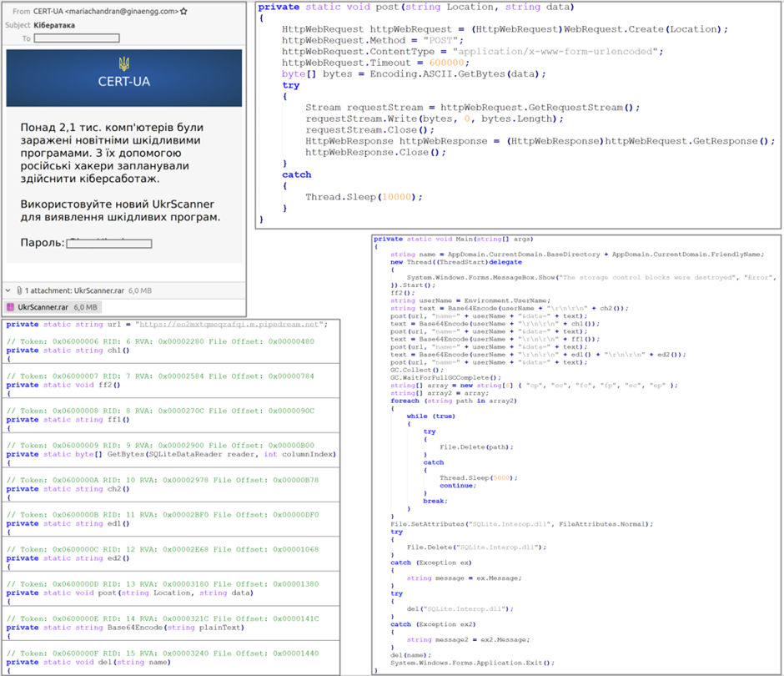
Task: Click the "CERT-UA" banner title text
Action: (x=124, y=82)
